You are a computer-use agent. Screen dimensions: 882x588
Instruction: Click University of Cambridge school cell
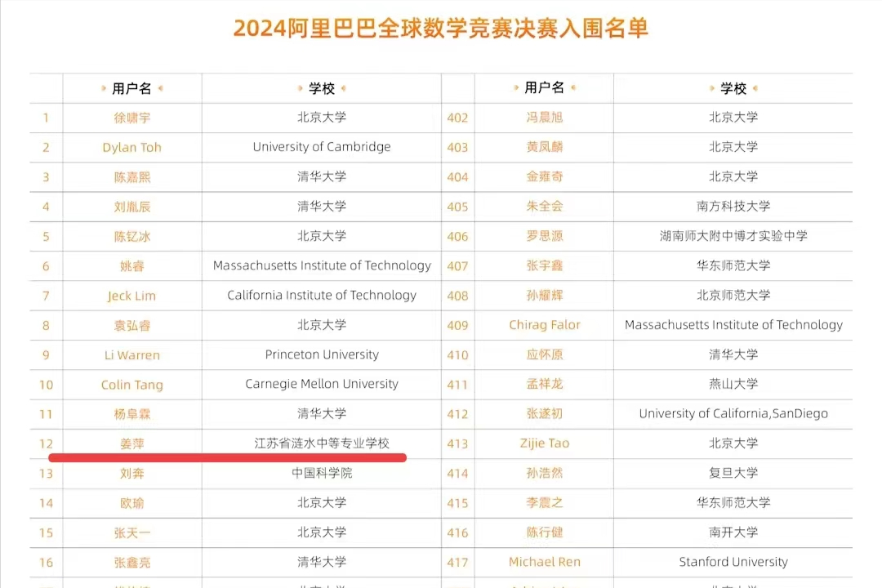pyautogui.click(x=322, y=147)
